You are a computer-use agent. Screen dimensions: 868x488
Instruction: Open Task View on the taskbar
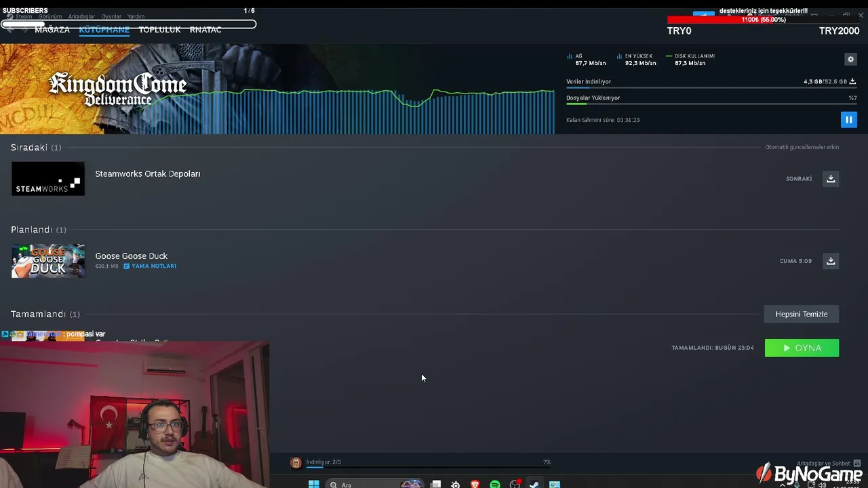click(x=436, y=484)
